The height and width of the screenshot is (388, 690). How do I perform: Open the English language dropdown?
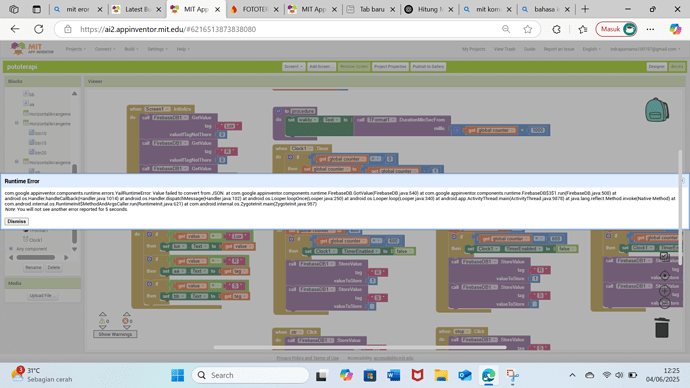coord(591,49)
